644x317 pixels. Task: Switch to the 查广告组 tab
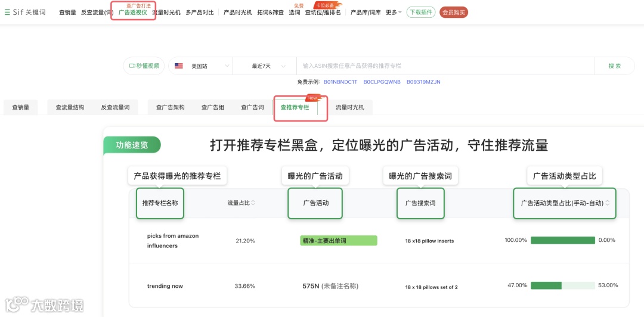213,107
